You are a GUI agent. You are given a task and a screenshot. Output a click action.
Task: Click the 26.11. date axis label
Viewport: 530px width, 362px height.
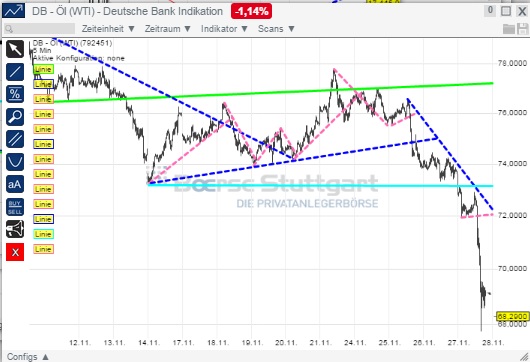pos(424,343)
